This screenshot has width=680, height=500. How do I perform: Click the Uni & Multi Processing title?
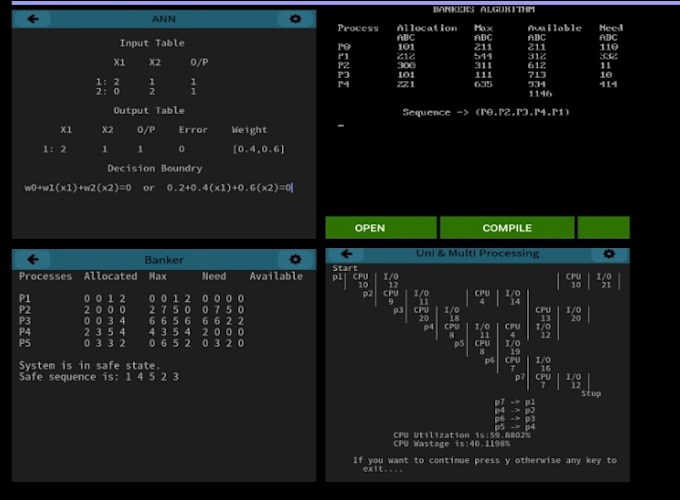[477, 253]
